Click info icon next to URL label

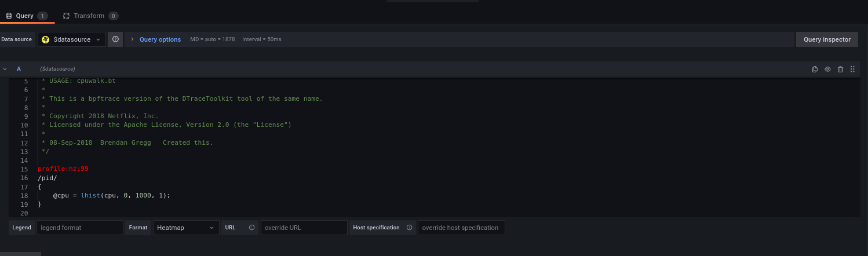[251, 228]
